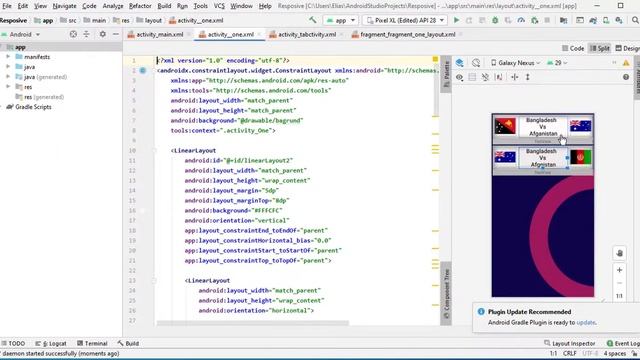The height and width of the screenshot is (360, 640).
Task: Click Attach Debugger to Android Process icon
Action: click(535, 20)
